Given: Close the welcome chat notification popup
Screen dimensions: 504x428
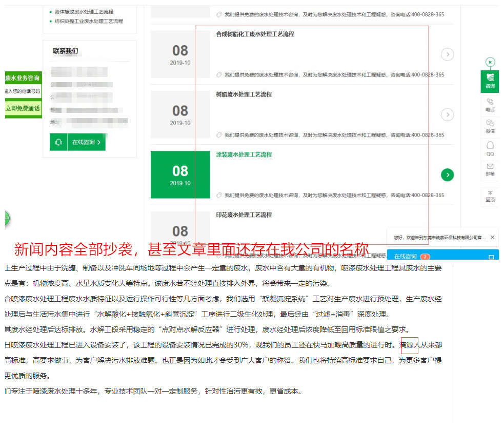Looking at the screenshot, I should tap(492, 237).
